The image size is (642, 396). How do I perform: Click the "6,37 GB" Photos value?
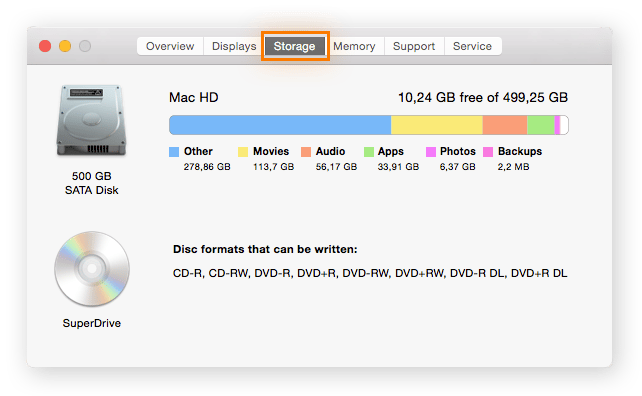(x=457, y=167)
